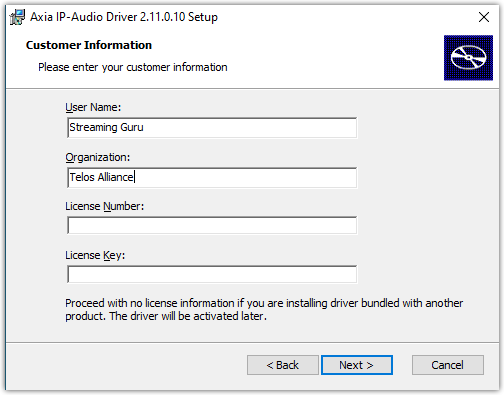The image size is (504, 395).
Task: Click the disc logo in the header
Action: pyautogui.click(x=468, y=58)
